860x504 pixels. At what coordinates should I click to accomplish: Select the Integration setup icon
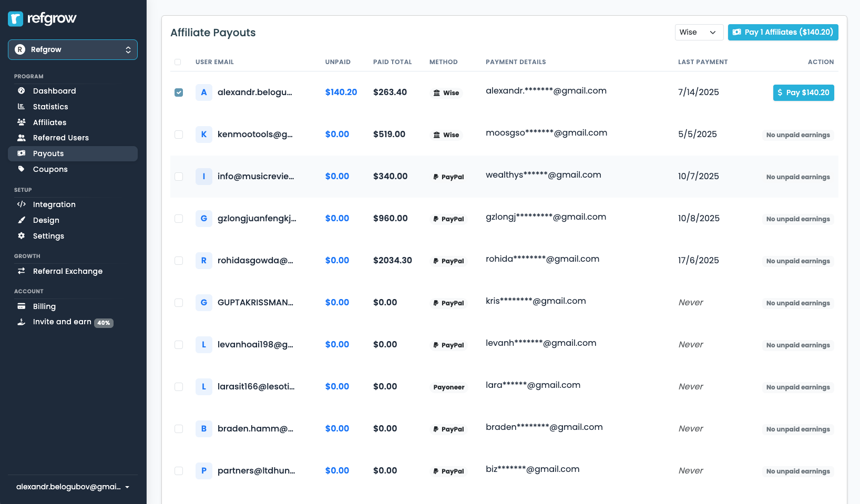coord(21,204)
